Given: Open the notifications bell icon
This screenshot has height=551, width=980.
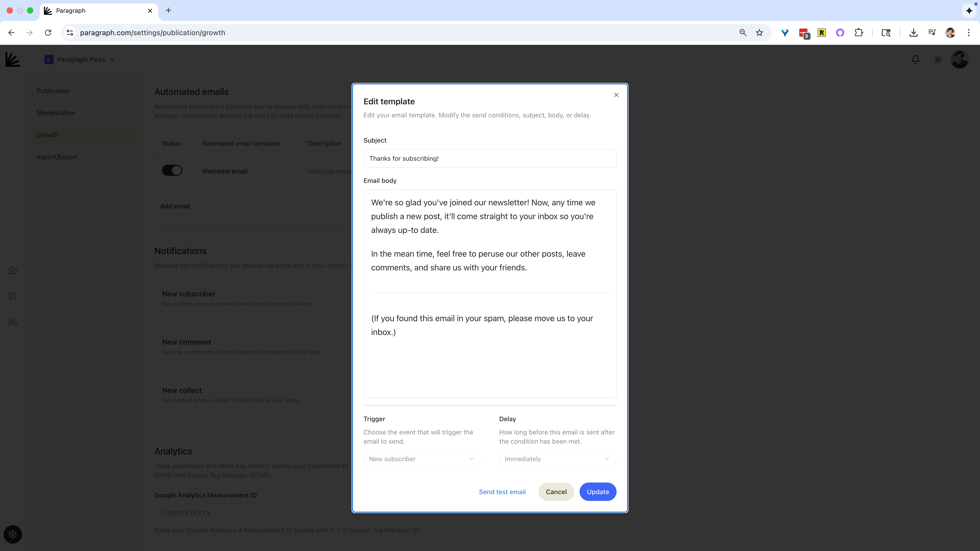Looking at the screenshot, I should pyautogui.click(x=915, y=60).
